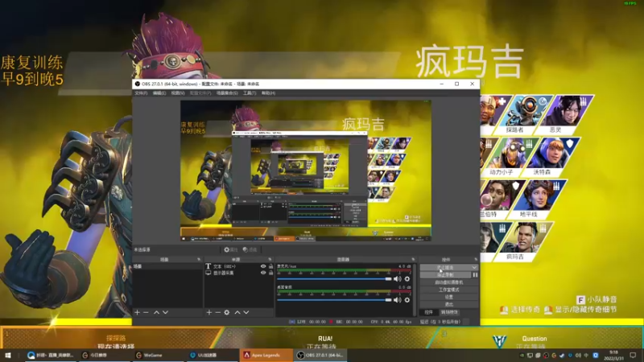Click the stop streaming button
644x362 pixels.
(x=445, y=268)
